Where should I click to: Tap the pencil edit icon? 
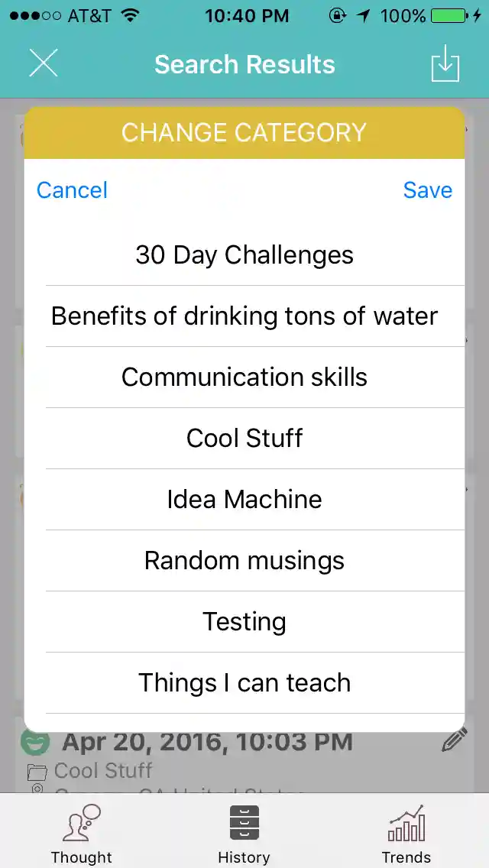[x=455, y=740]
